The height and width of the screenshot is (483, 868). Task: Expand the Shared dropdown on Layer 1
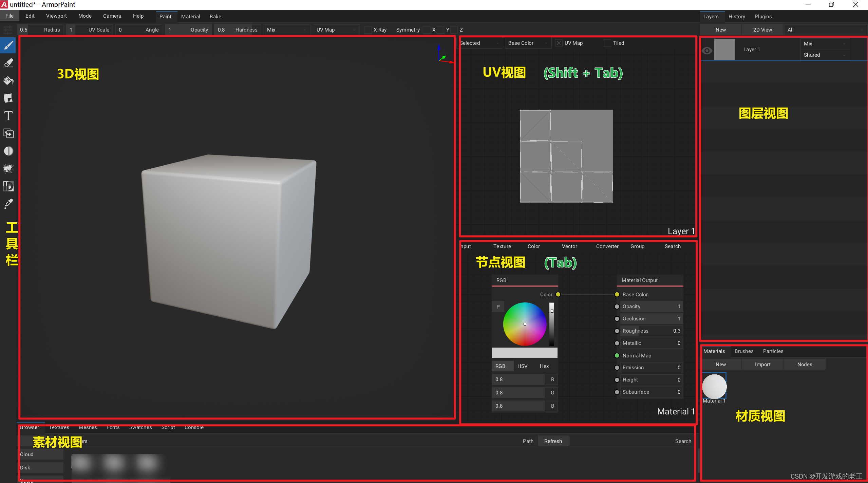coord(825,55)
